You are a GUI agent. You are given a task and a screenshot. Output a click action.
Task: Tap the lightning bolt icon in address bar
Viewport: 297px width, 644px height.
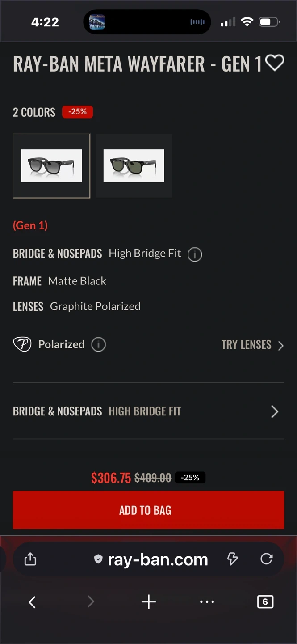click(233, 559)
